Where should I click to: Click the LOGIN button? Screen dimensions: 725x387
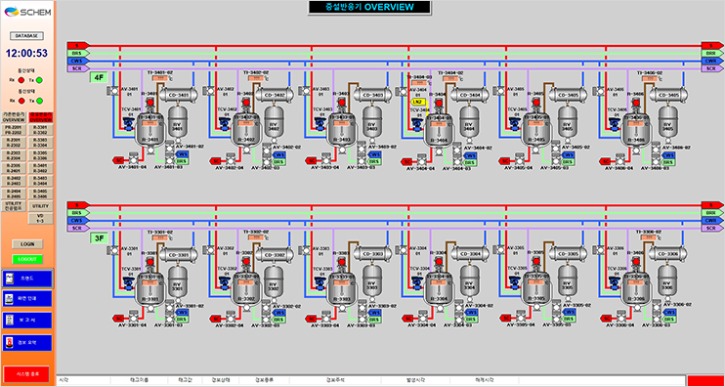click(x=27, y=244)
